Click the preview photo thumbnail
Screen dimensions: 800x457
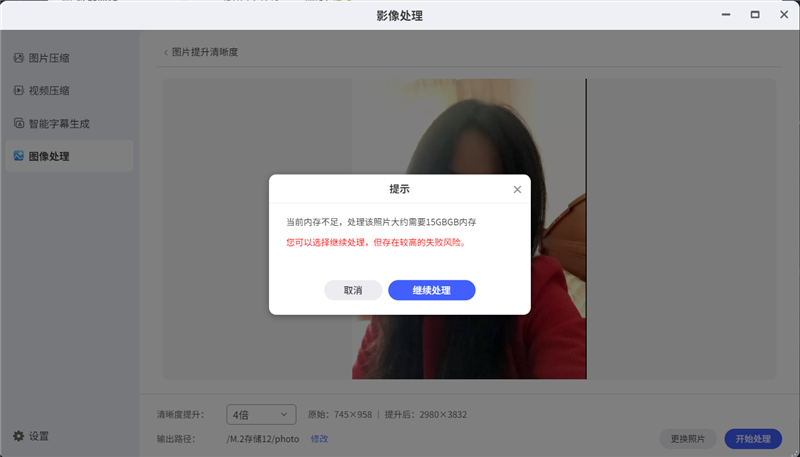pyautogui.click(x=469, y=228)
